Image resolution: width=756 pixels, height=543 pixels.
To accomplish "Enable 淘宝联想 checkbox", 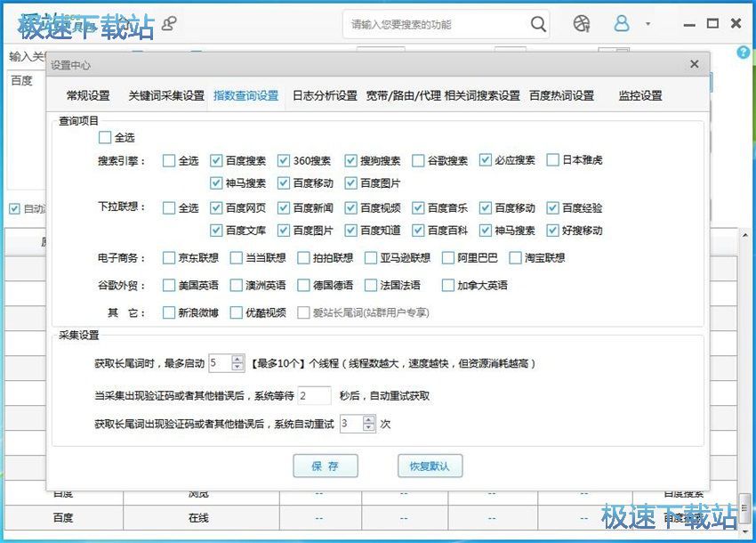I will click(515, 258).
